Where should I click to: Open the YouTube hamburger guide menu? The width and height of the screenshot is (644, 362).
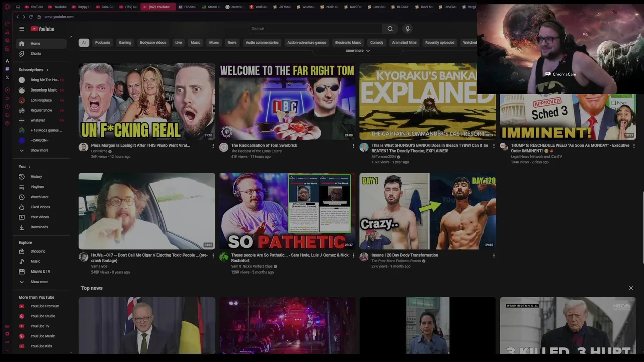(21, 29)
